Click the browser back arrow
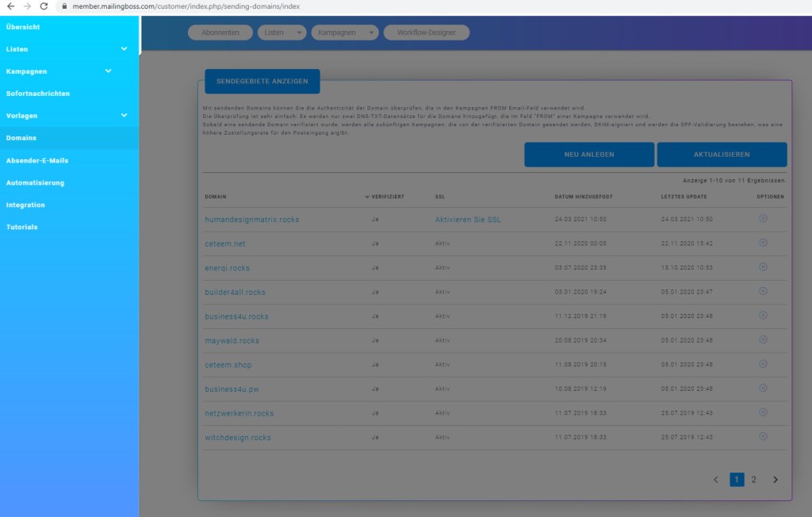812x517 pixels. [10, 6]
